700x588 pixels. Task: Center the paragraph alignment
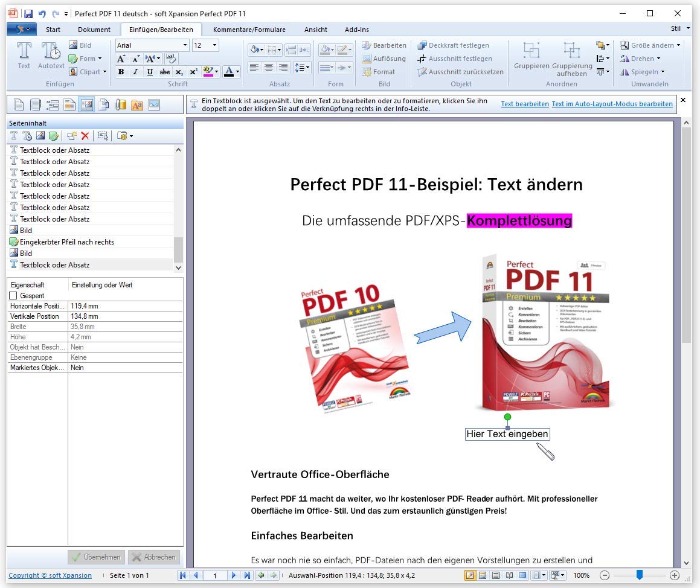269,68
